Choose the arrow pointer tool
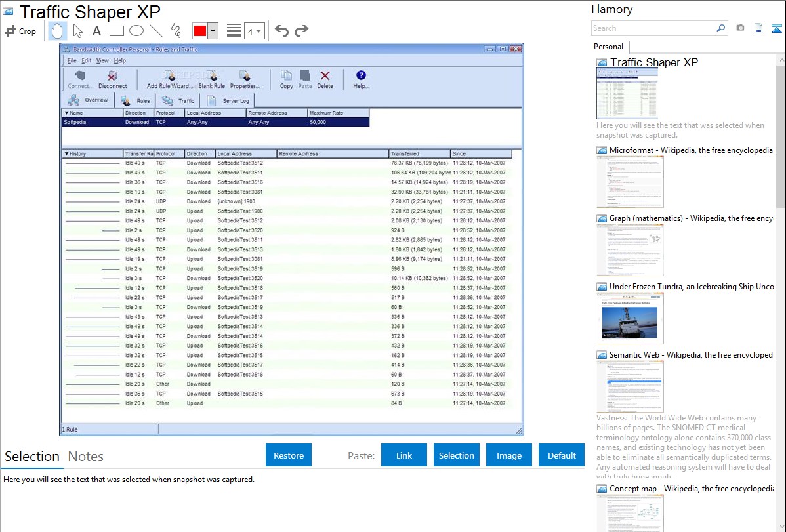Viewport: 786px width, 532px height. tap(77, 31)
